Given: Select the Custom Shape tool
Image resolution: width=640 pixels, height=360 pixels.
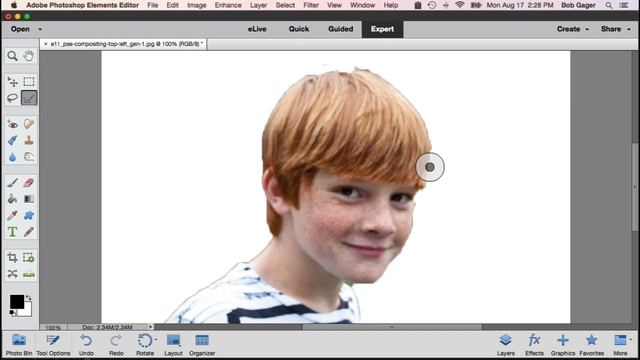Looking at the screenshot, I should (29, 216).
